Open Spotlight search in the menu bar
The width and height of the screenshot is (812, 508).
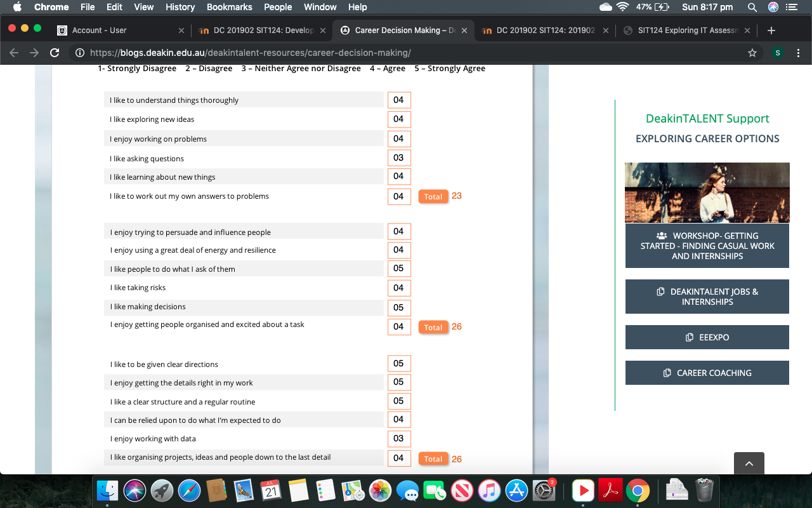click(752, 7)
